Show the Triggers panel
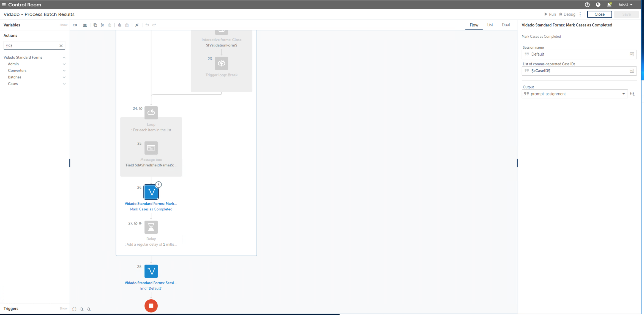 click(x=63, y=308)
